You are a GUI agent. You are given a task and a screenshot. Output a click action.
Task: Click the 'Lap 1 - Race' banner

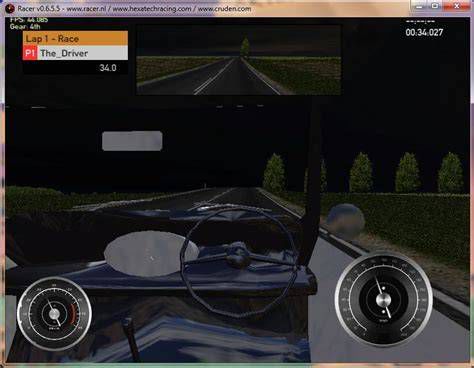point(75,39)
